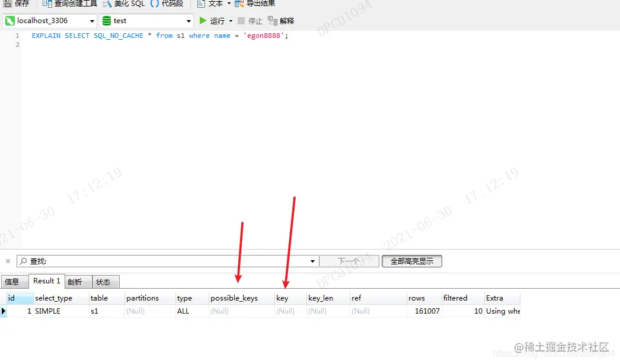Image resolution: width=620 pixels, height=364 pixels.
Task: Click the Text (文本) toolbar item
Action: (210, 4)
